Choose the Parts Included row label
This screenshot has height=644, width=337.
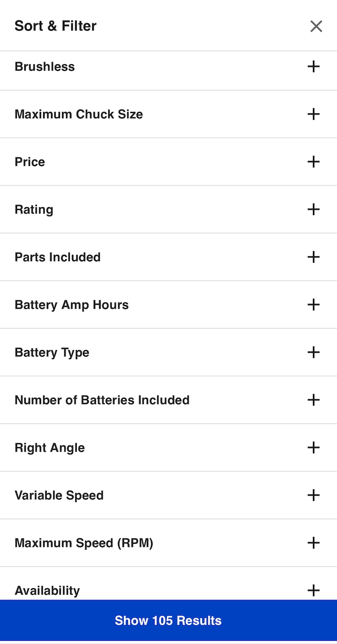tap(58, 257)
